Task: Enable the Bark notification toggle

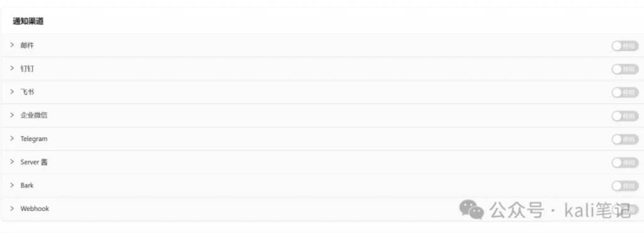Action: (x=625, y=186)
